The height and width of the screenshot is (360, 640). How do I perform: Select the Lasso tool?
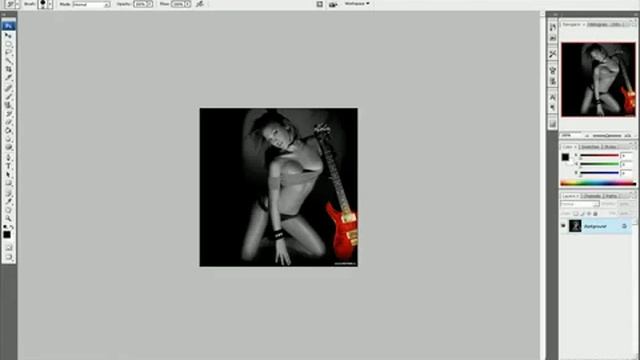8,52
